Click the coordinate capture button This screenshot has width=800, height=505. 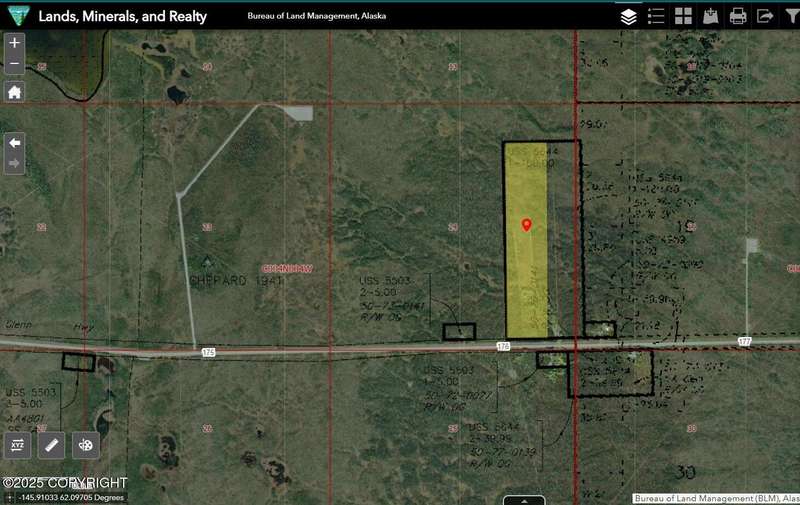pos(9,497)
